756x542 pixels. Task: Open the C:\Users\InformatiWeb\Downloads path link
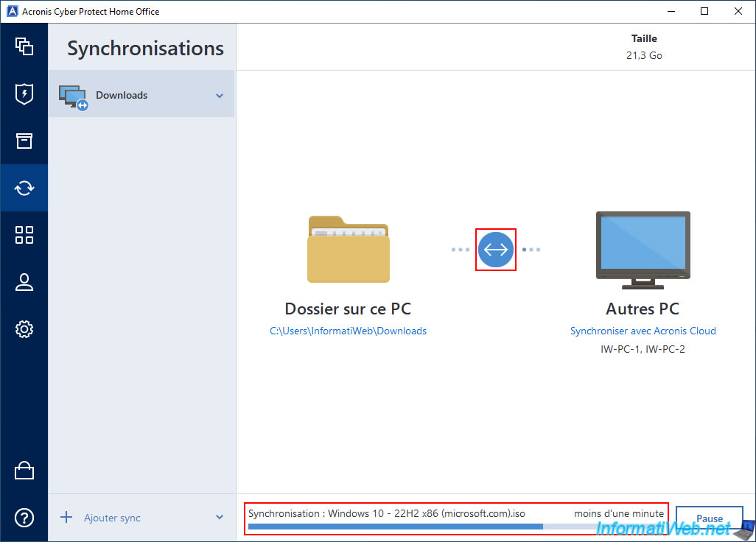point(348,331)
